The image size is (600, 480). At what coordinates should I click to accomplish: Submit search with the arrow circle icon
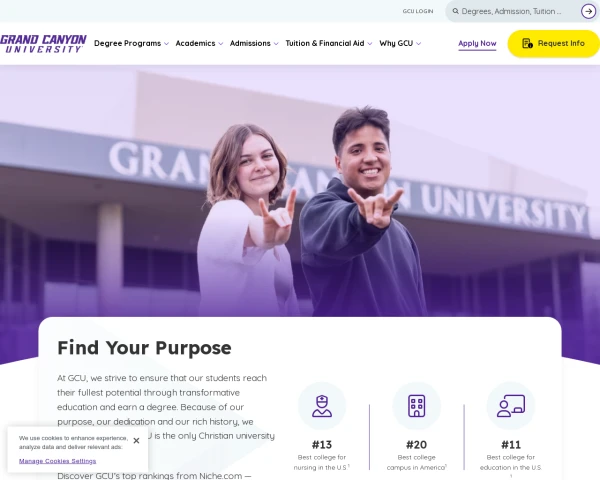588,11
